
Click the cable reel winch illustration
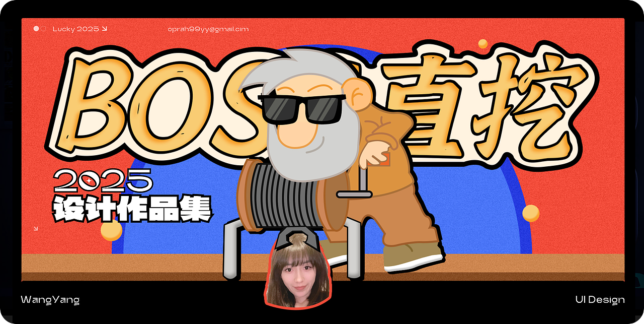point(282,202)
